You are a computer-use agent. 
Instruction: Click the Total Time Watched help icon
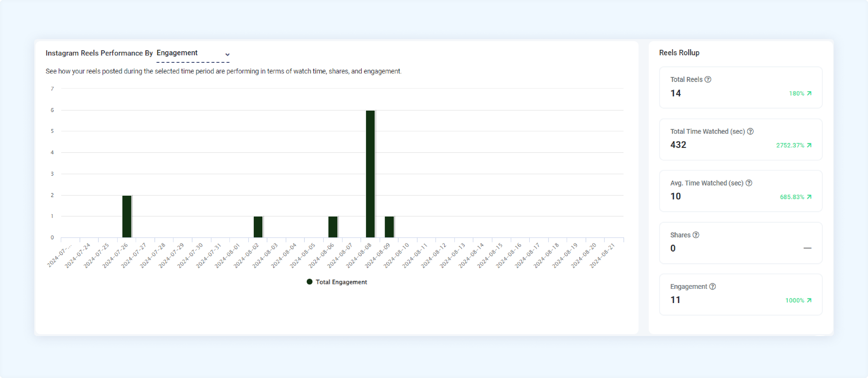(751, 131)
